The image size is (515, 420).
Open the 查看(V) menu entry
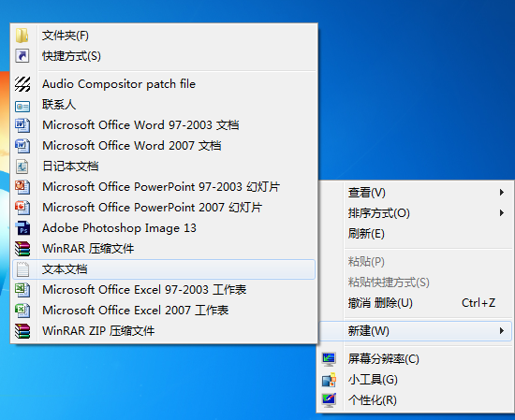[415, 193]
